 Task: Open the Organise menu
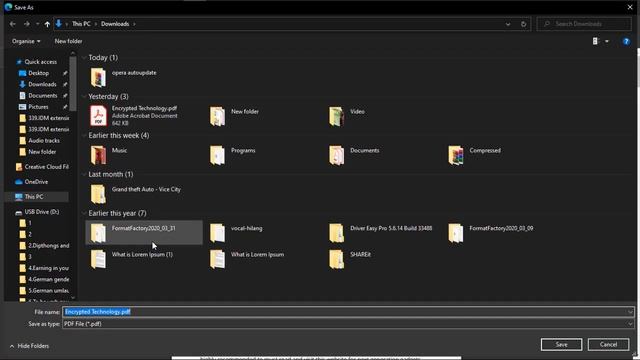tap(26, 41)
